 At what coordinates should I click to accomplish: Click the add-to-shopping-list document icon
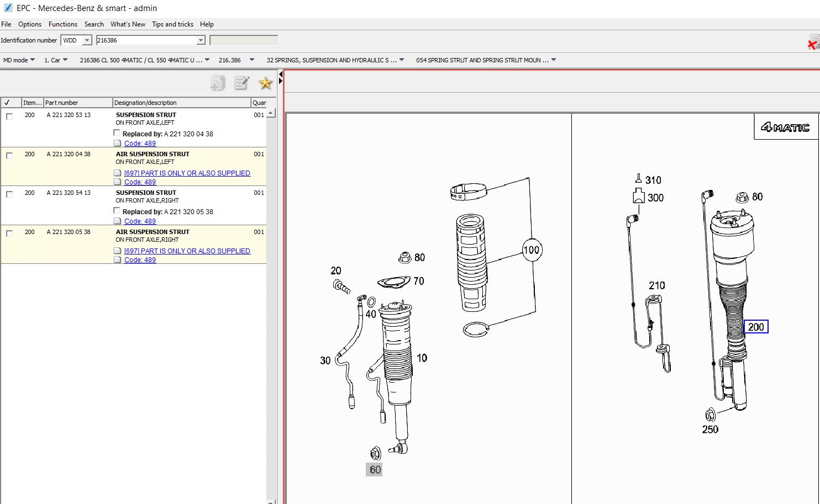[x=218, y=83]
